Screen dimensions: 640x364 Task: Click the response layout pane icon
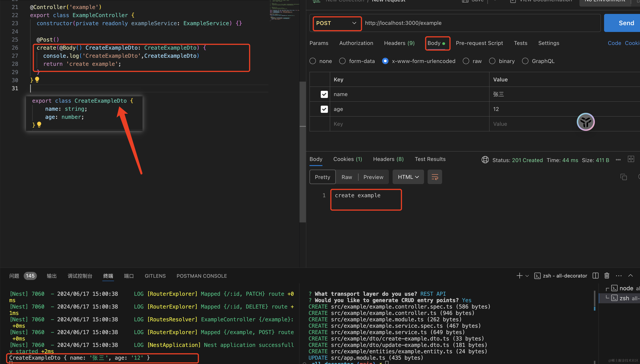click(x=631, y=159)
